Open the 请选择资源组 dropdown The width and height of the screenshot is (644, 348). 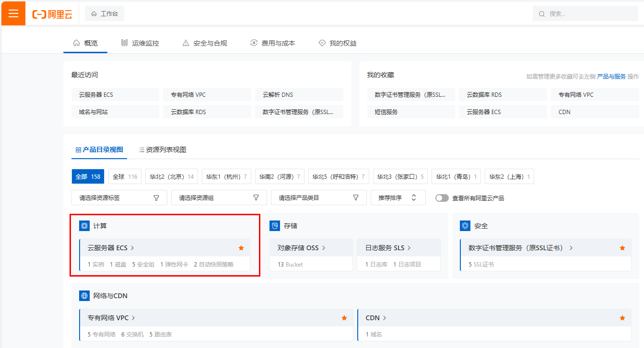click(x=219, y=197)
